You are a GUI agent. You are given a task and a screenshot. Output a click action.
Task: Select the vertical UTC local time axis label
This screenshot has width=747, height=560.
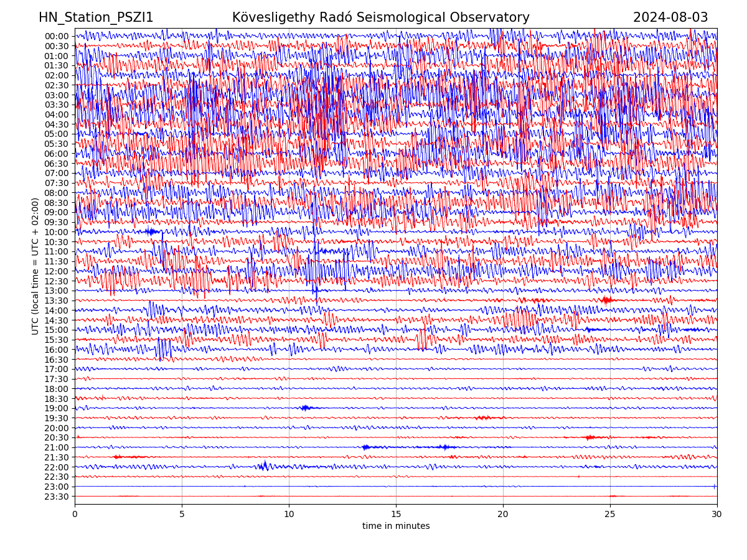35,266
